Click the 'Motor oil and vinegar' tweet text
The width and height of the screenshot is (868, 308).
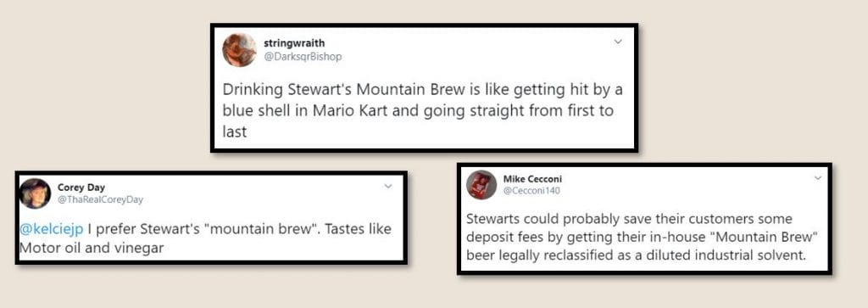click(205, 238)
